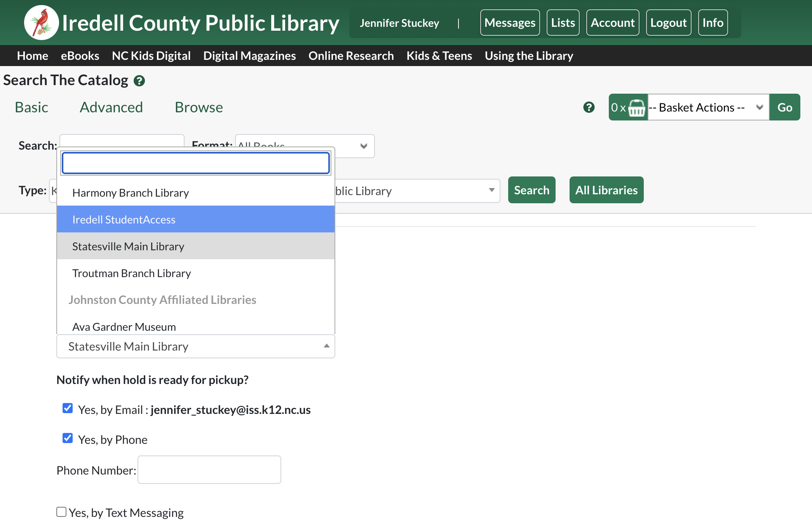The width and height of the screenshot is (812, 520).
Task: Open the Info button
Action: (x=713, y=23)
